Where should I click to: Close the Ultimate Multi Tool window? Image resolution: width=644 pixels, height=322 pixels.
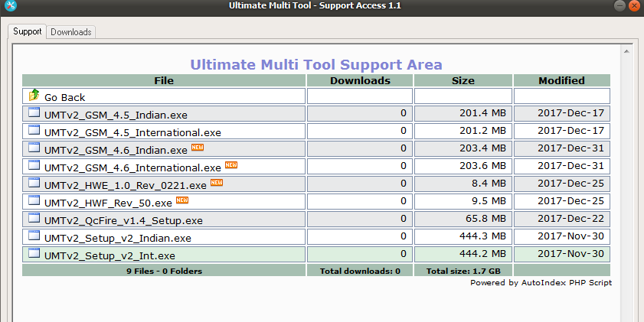click(x=635, y=6)
